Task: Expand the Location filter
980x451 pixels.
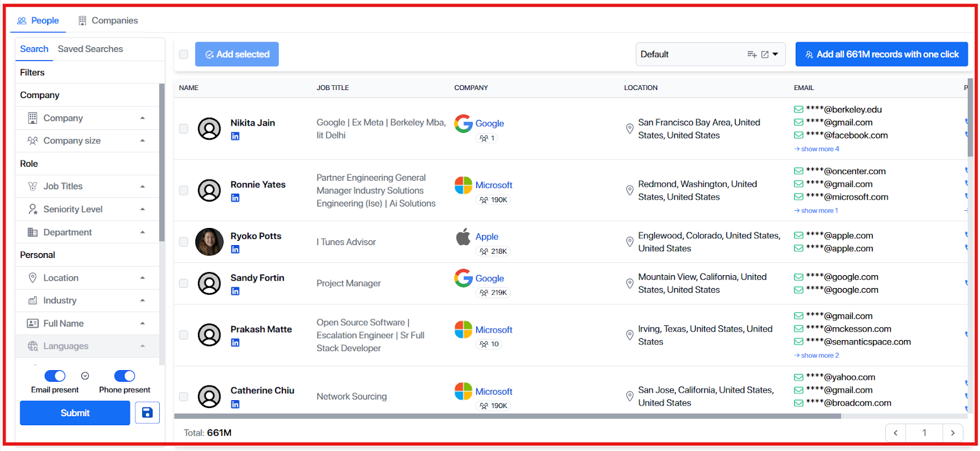Action: click(x=87, y=278)
